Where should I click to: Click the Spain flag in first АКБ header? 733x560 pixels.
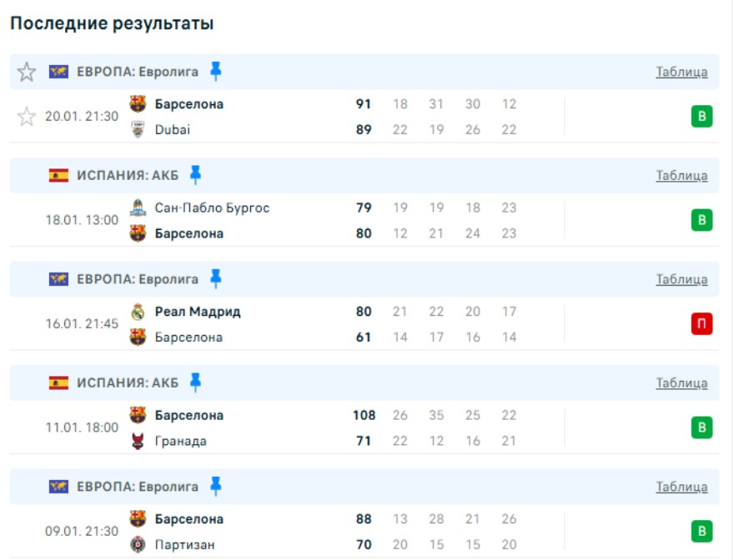[58, 175]
